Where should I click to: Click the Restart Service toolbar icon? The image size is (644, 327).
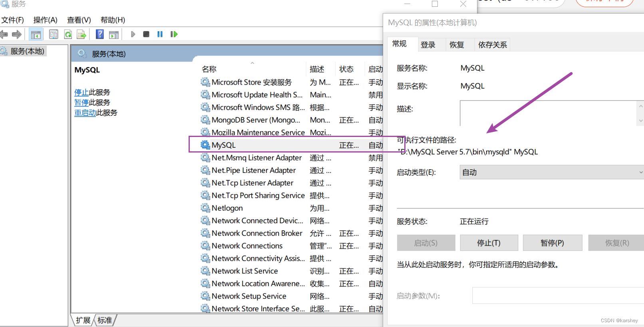coord(174,34)
